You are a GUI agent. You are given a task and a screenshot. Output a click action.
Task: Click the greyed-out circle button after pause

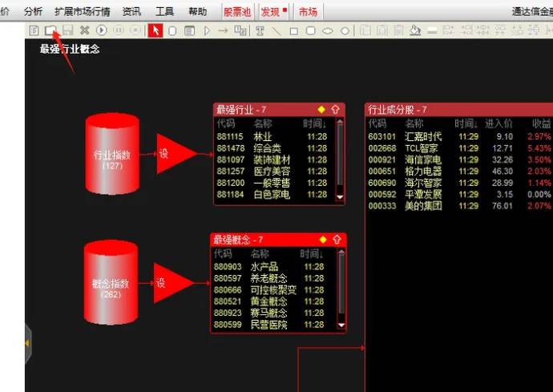point(135,30)
